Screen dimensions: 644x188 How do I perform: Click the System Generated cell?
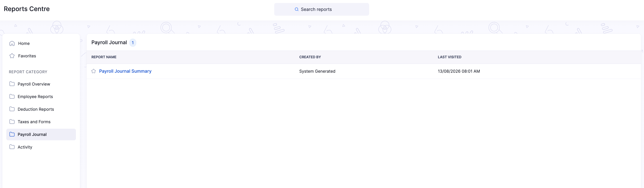[317, 71]
